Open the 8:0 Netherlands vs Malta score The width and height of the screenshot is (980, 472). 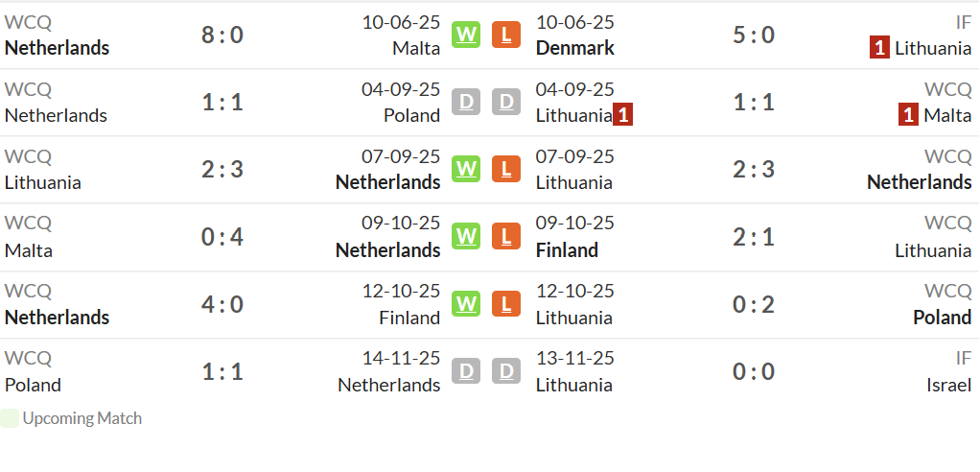pos(222,35)
